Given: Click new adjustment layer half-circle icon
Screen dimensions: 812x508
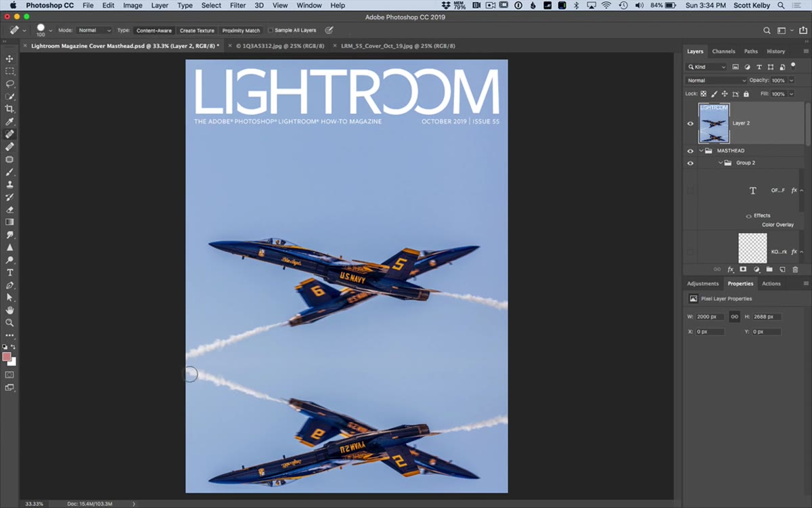Looking at the screenshot, I should [757, 270].
